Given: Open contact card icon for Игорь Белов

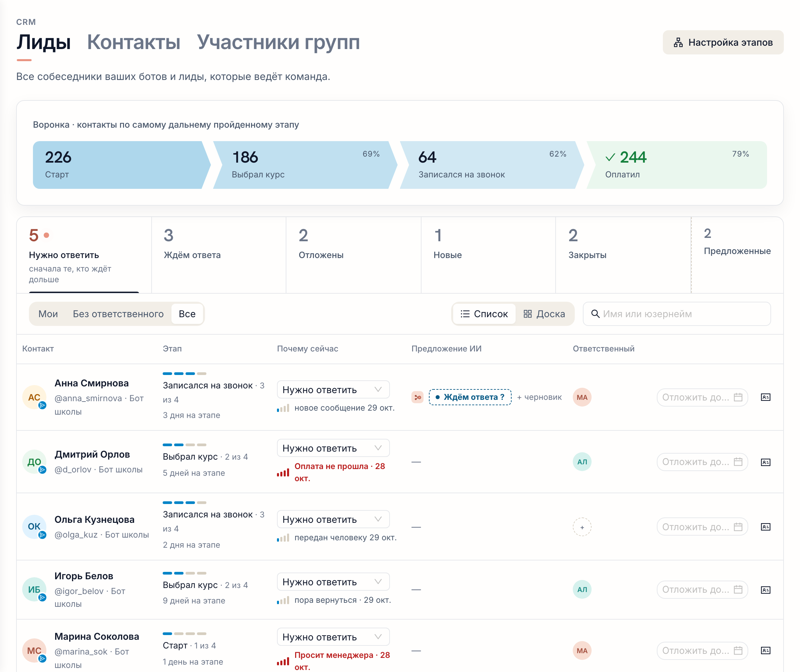Looking at the screenshot, I should click(765, 590).
